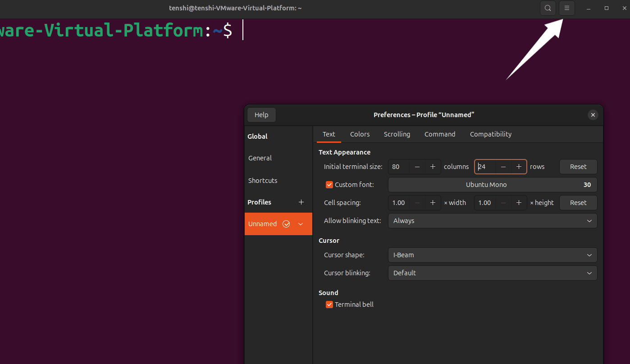Viewport: 630px width, 364px height.
Task: Increase rows with the plus button
Action: click(x=519, y=167)
